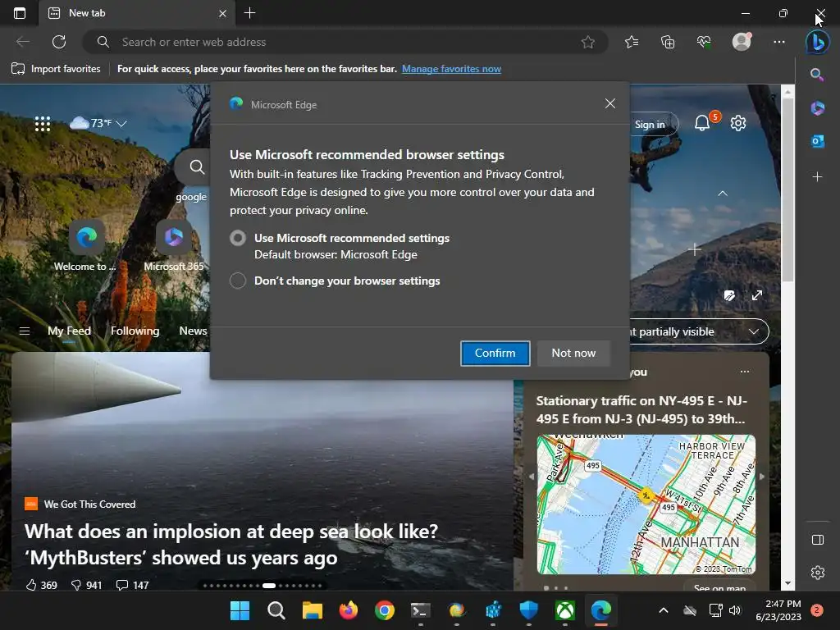Click the page vertical scrollbar thumb
This screenshot has width=840, height=630.
[x=787, y=189]
